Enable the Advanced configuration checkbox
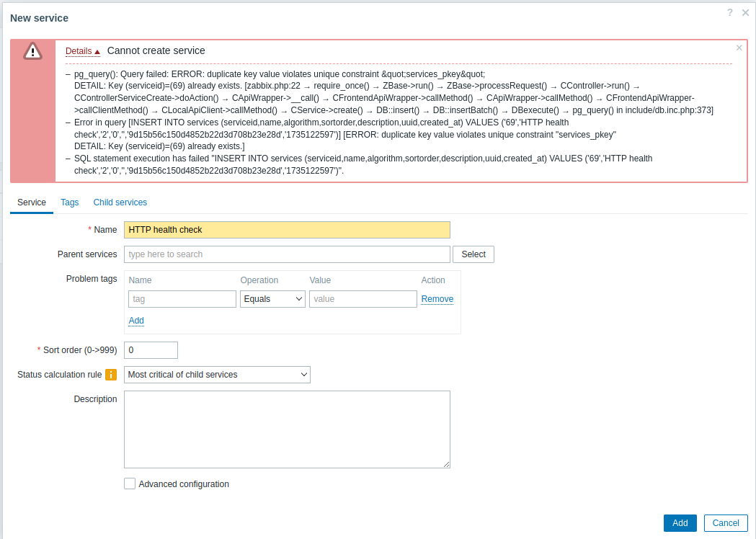Viewport: 756px width, 539px height. (x=130, y=484)
